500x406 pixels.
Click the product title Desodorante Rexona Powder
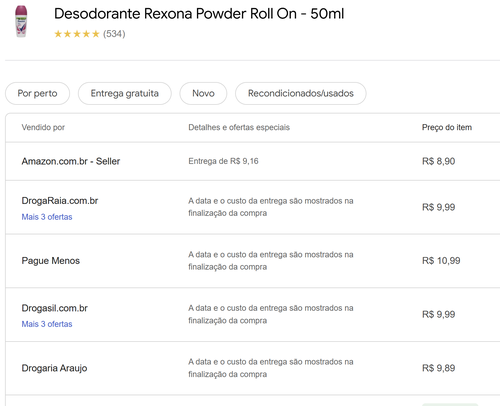[x=199, y=14]
